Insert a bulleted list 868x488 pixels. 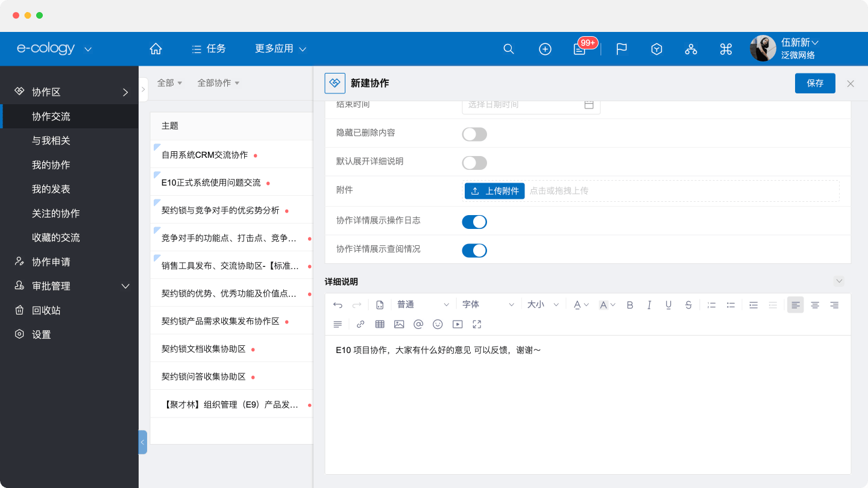[731, 305]
